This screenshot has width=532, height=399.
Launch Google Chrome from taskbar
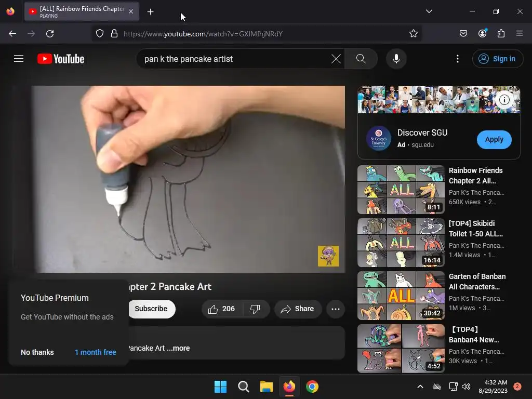tap(312, 387)
